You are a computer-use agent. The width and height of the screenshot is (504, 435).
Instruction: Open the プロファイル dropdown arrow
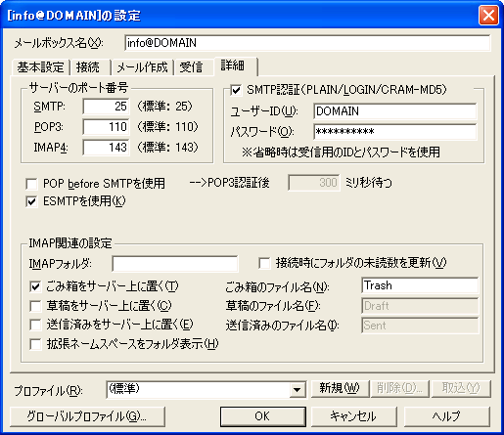click(298, 390)
